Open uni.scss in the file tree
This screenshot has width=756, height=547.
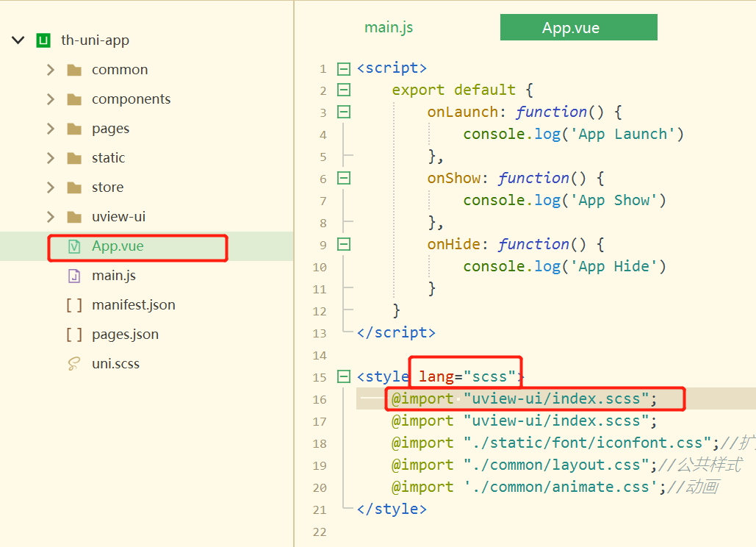tap(116, 364)
